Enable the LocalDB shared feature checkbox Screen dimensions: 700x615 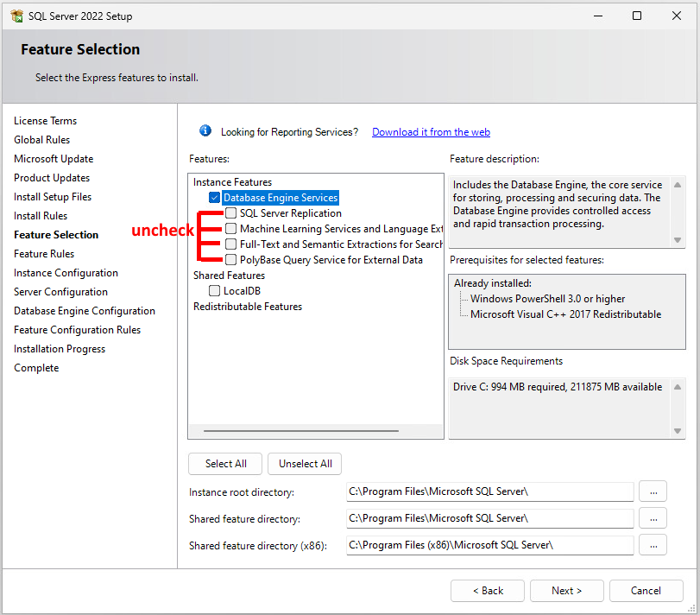pos(215,291)
